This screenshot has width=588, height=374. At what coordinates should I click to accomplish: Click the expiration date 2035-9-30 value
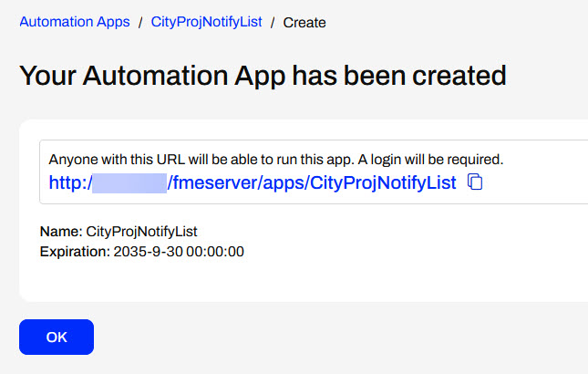pyautogui.click(x=148, y=250)
